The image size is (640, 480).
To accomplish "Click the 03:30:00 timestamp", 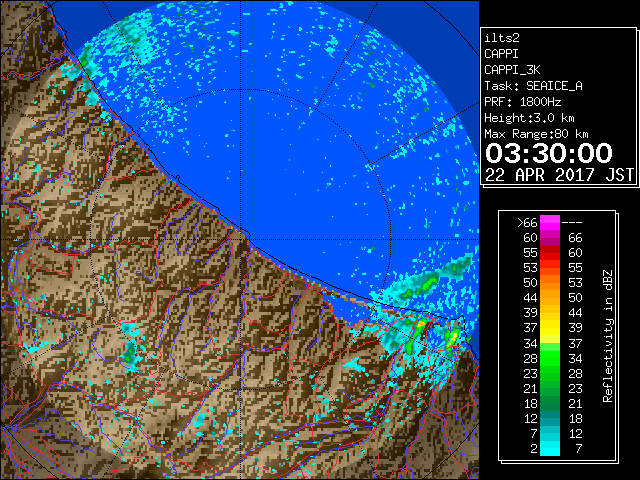I will point(549,153).
